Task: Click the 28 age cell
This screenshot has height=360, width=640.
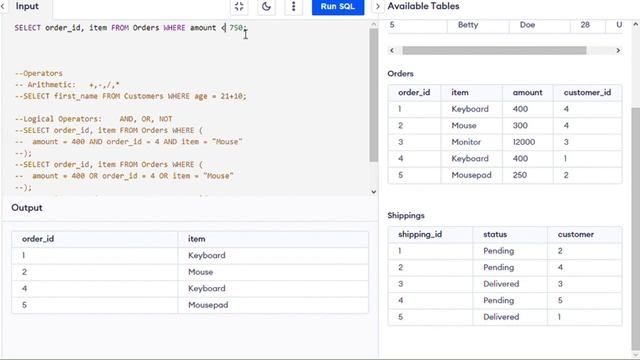Action: click(585, 24)
